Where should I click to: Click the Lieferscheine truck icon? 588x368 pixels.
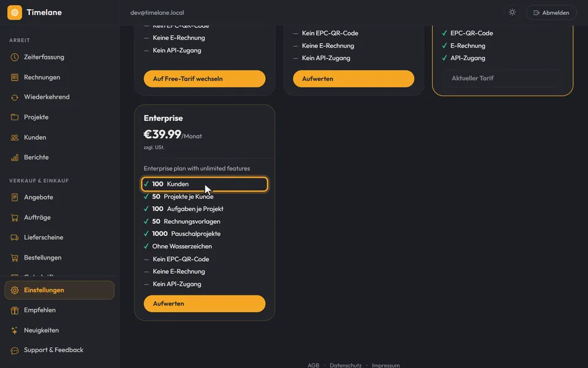(15, 237)
